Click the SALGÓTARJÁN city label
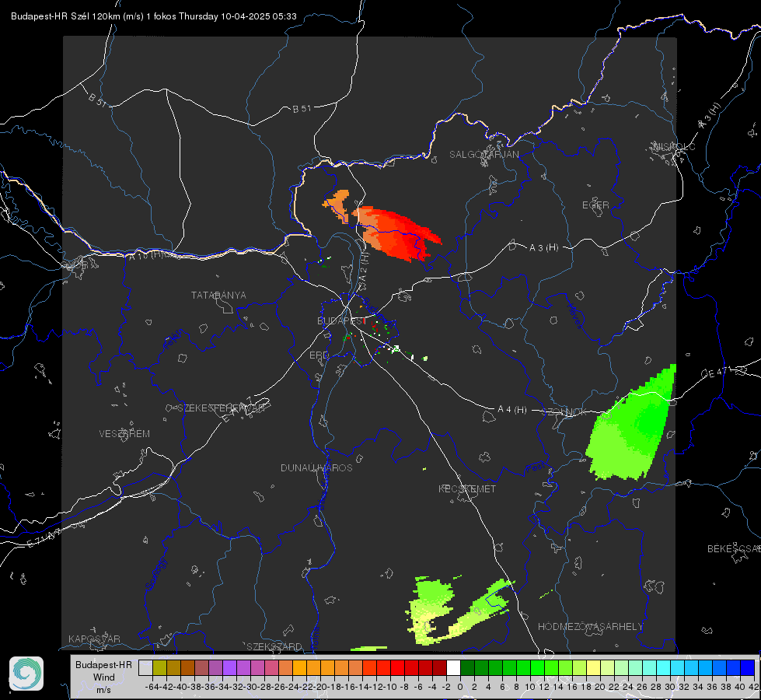Image resolution: width=761 pixels, height=700 pixels. (x=483, y=155)
